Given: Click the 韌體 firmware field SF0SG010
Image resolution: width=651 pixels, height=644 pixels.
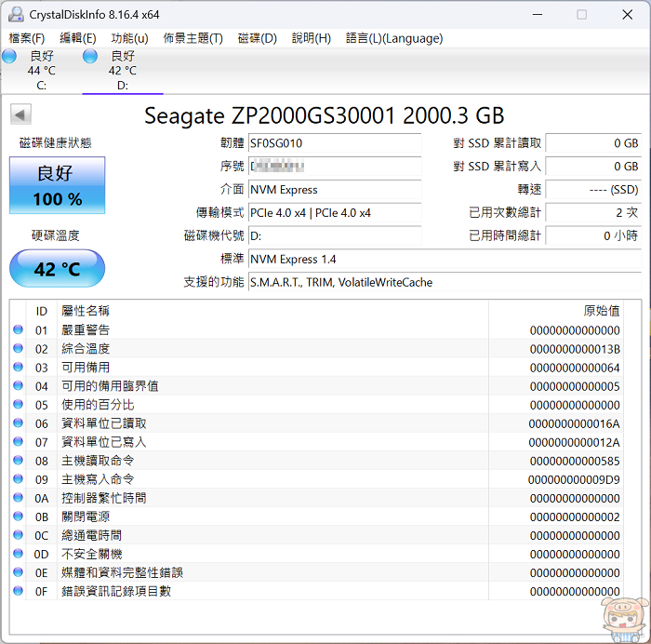Looking at the screenshot, I should pos(333,143).
